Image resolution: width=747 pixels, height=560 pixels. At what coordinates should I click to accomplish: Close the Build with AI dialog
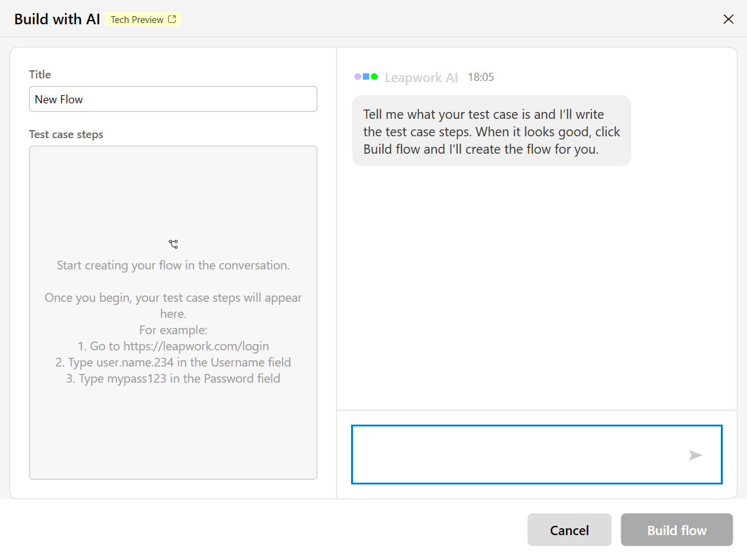pyautogui.click(x=728, y=19)
